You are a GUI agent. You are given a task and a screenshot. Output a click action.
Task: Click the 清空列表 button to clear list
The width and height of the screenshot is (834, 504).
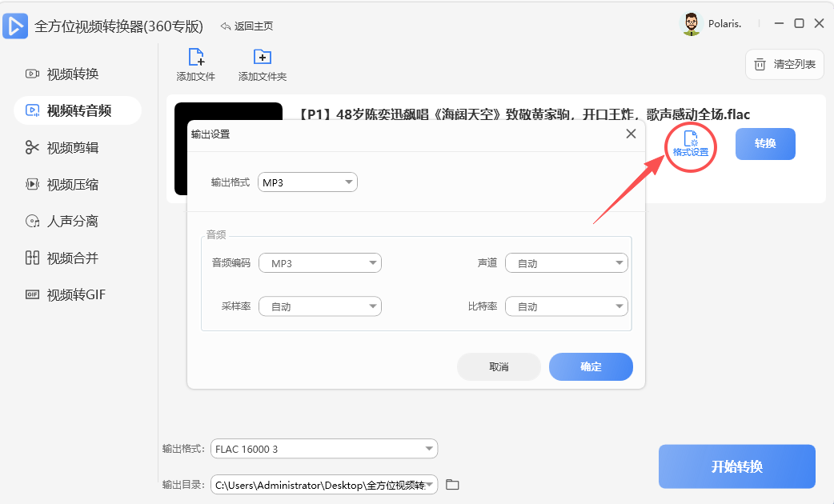coord(784,64)
